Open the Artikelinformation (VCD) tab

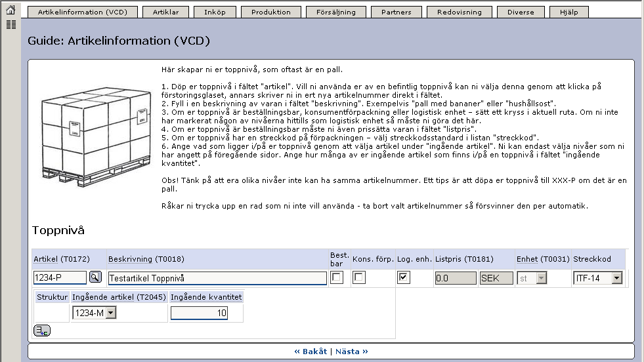tap(83, 12)
